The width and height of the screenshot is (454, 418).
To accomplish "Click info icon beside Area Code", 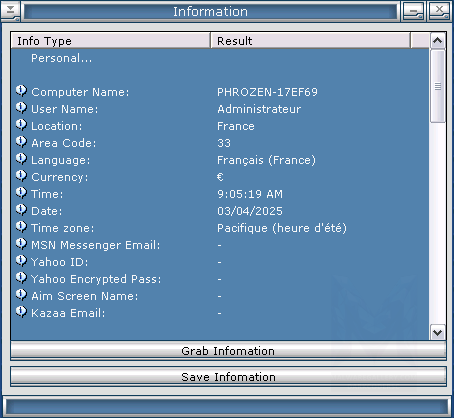I will [x=21, y=142].
